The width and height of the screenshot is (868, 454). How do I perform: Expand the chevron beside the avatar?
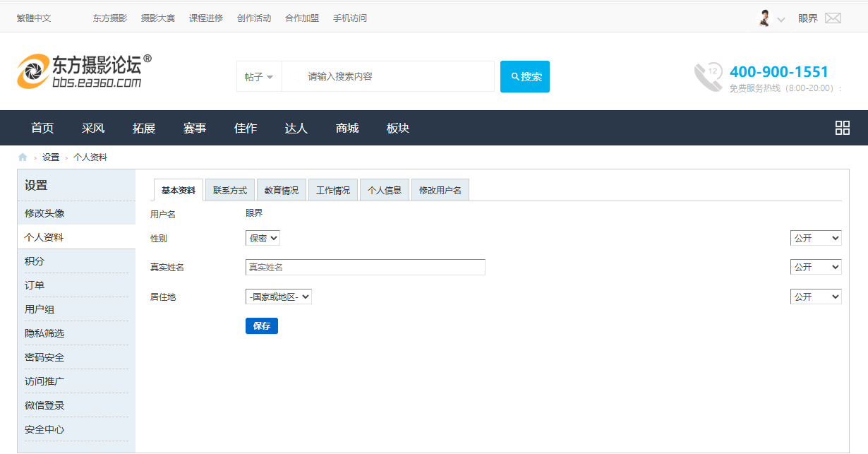pos(780,20)
